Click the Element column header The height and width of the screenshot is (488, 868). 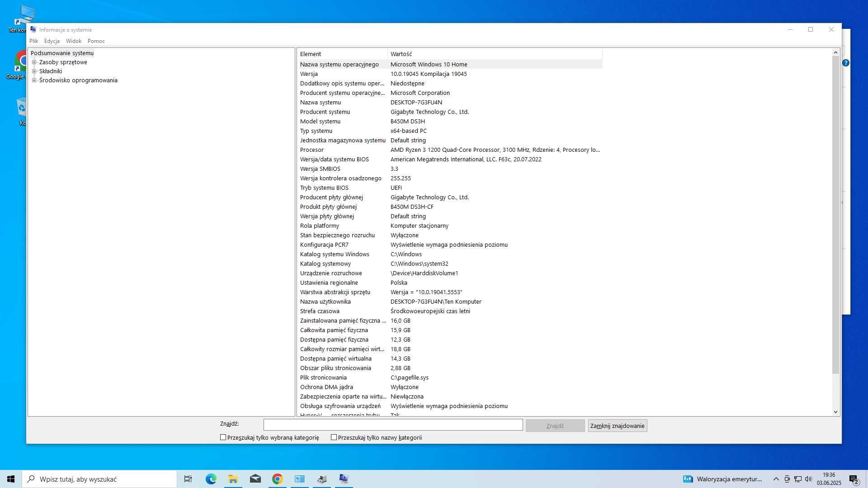(342, 54)
